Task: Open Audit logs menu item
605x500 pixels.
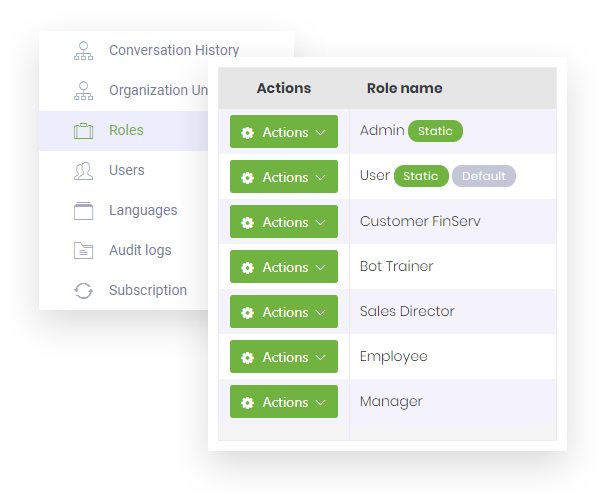Action: pyautogui.click(x=140, y=250)
